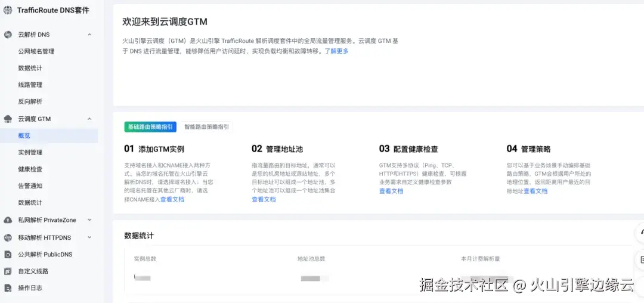Viewport: 644px width, 303px height.
Task: Open 告警通知 menu item
Action: (30, 186)
